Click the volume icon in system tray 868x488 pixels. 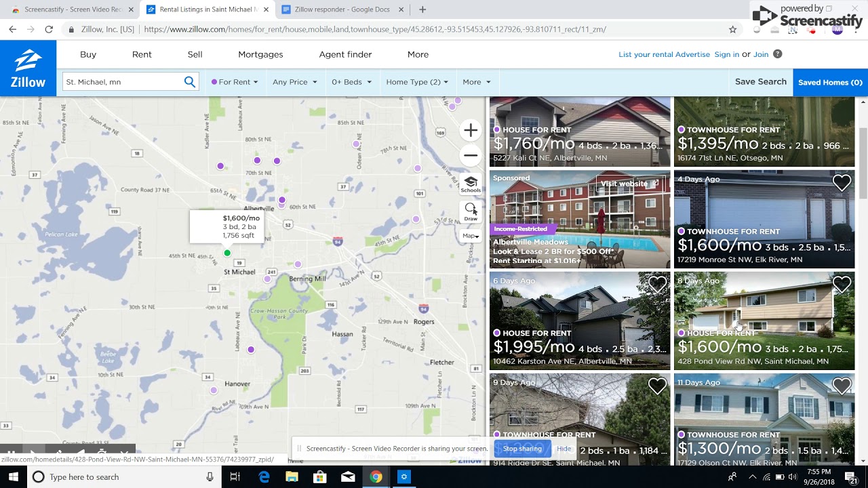point(792,477)
